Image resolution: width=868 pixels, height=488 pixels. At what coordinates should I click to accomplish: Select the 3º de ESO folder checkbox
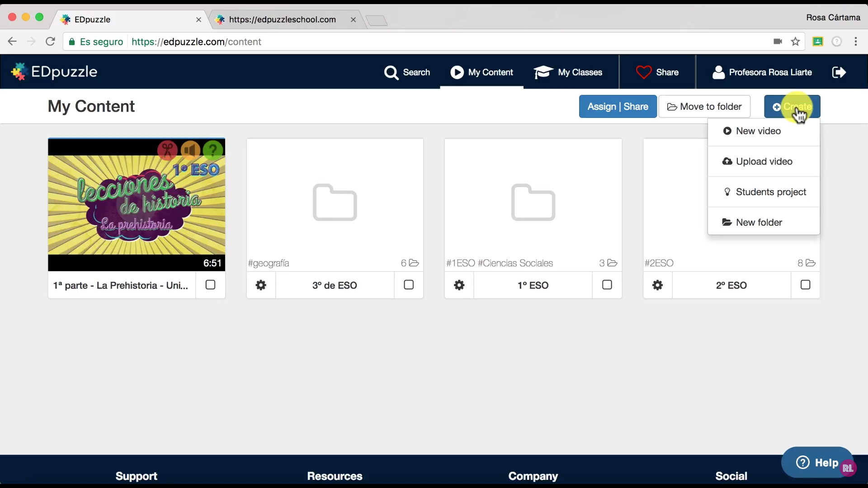point(409,285)
